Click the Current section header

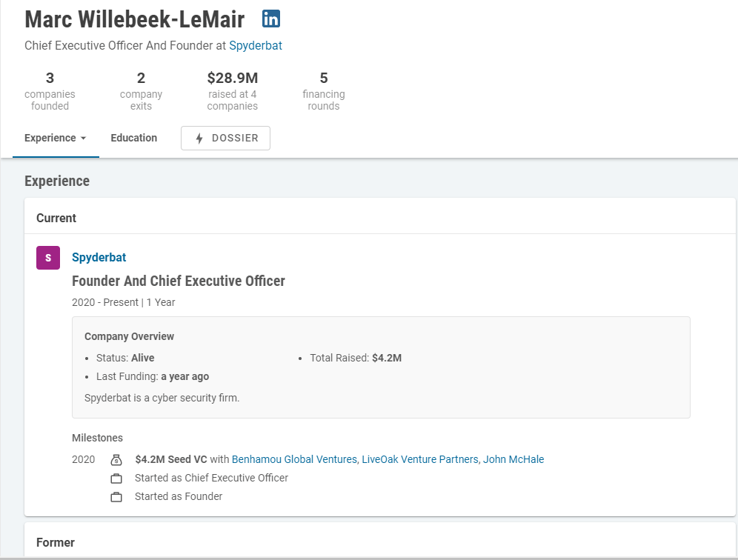point(56,218)
